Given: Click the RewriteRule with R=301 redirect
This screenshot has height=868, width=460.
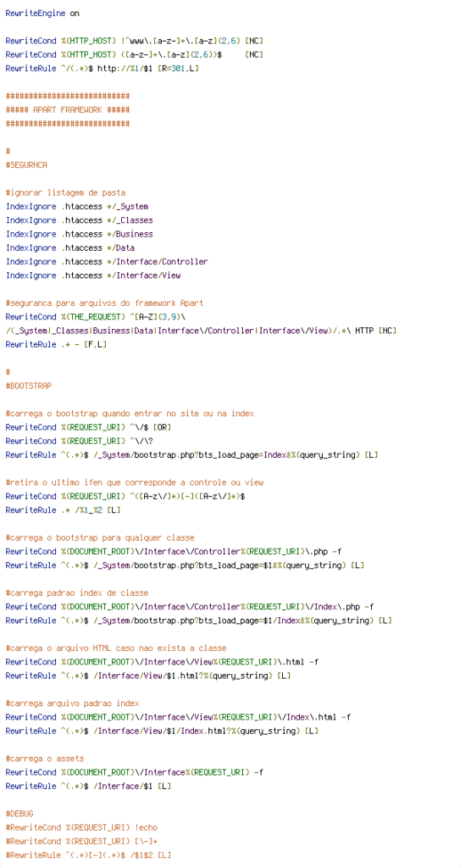Looking at the screenshot, I should [103, 68].
